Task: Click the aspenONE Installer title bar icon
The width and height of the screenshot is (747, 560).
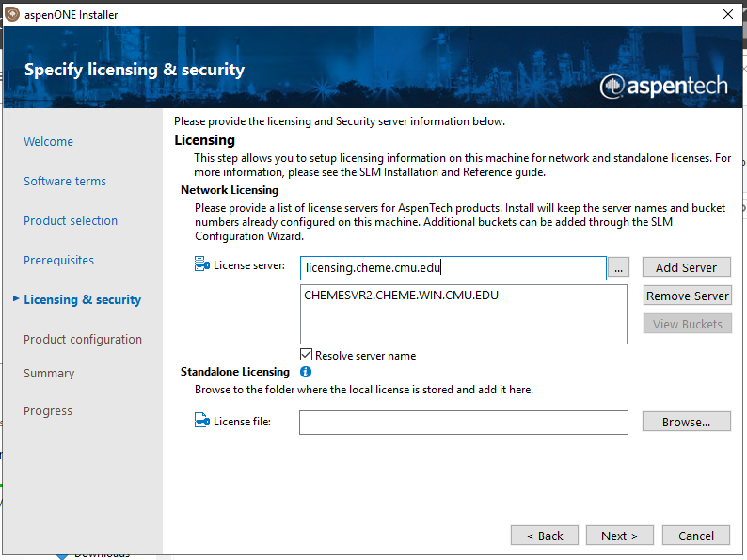Action: (x=12, y=15)
